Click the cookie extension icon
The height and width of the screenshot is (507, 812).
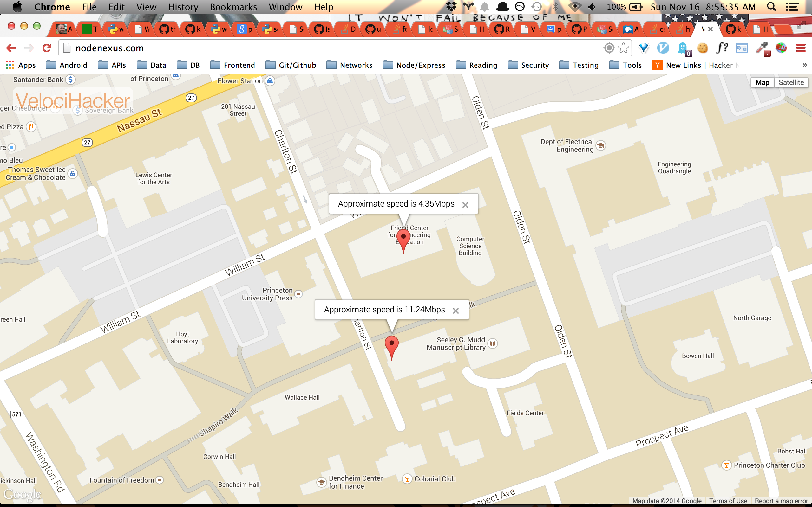[702, 48]
